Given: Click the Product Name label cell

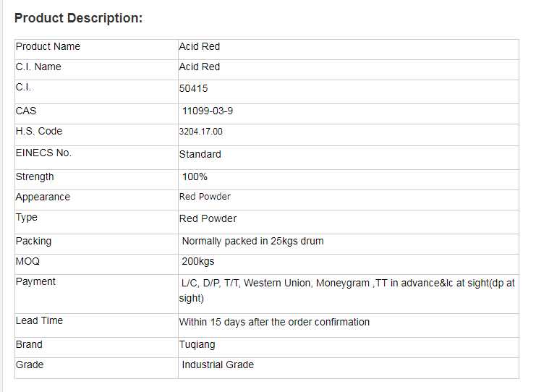Looking at the screenshot, I should [48, 46].
